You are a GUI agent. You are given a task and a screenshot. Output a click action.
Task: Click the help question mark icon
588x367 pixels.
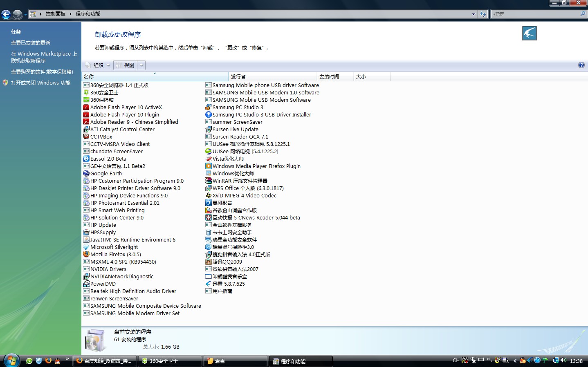pyautogui.click(x=581, y=65)
